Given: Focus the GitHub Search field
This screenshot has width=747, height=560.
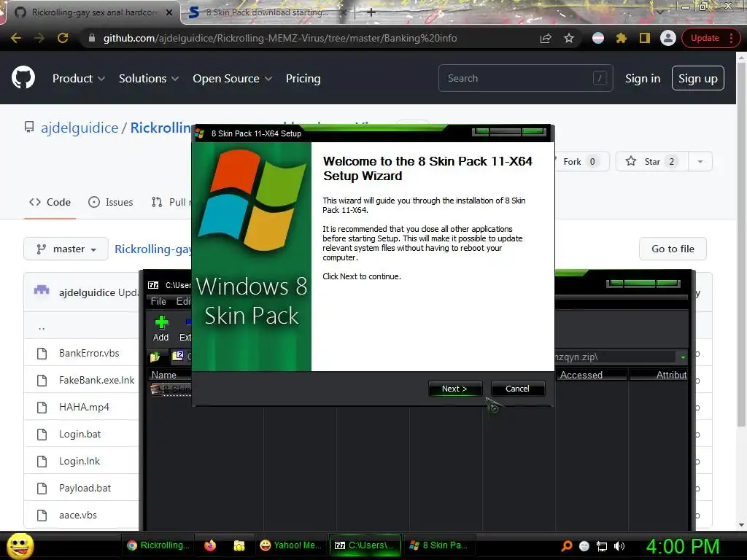Looking at the screenshot, I should pos(525,78).
